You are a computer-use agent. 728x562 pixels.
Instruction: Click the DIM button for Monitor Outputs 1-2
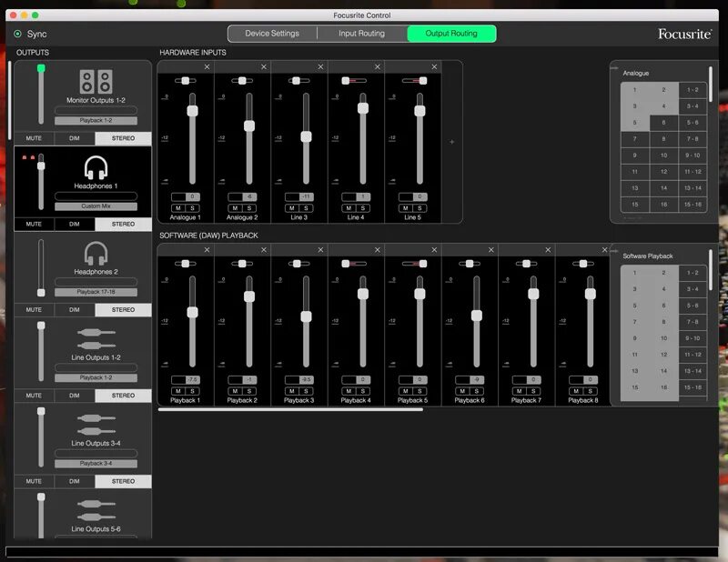point(75,138)
